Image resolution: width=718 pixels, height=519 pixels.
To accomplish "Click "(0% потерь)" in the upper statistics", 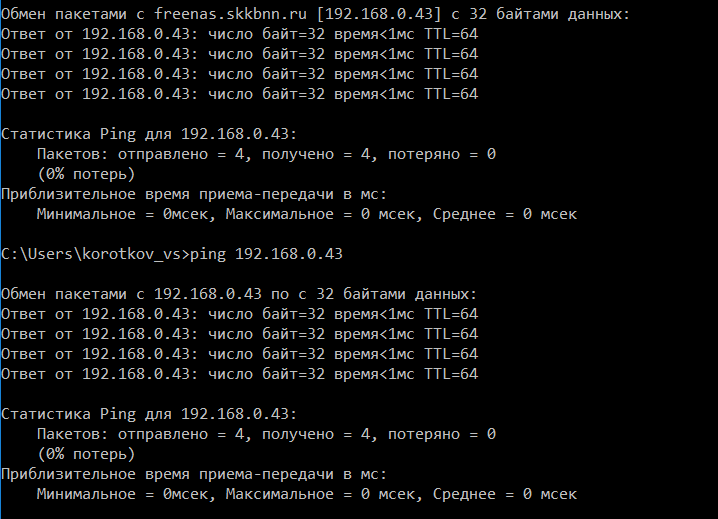I will [86, 174].
